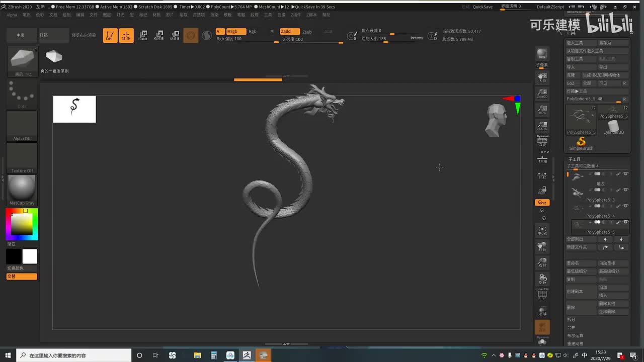Toggle the A alpha channel button
644x362 pixels.
pyautogui.click(x=219, y=31)
